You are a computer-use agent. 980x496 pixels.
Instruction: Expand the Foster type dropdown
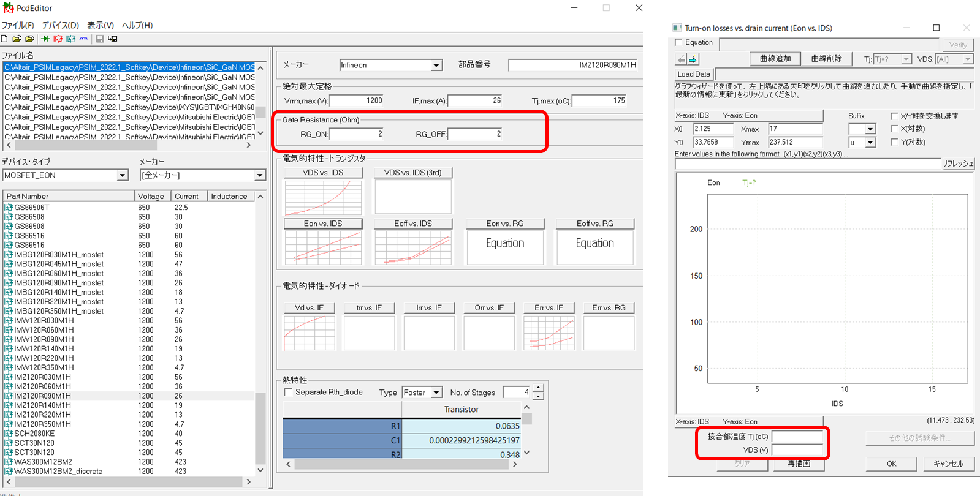[436, 393]
